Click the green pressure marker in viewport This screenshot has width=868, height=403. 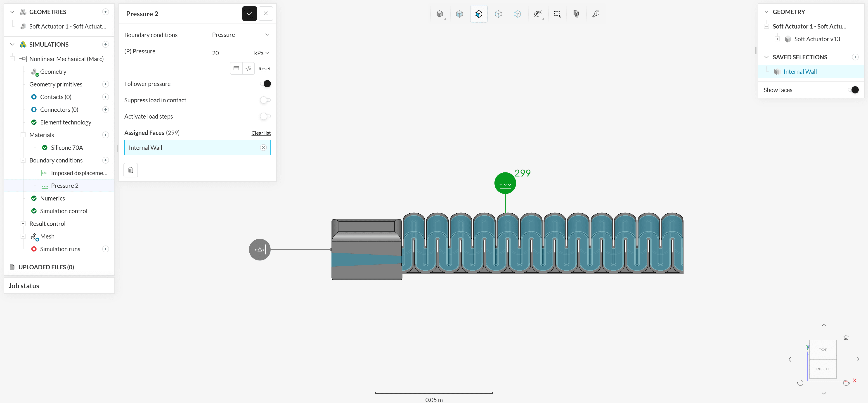coord(505,183)
